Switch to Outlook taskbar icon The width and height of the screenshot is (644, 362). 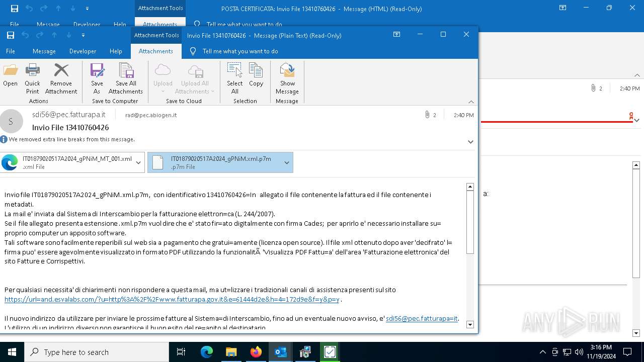[281, 352]
